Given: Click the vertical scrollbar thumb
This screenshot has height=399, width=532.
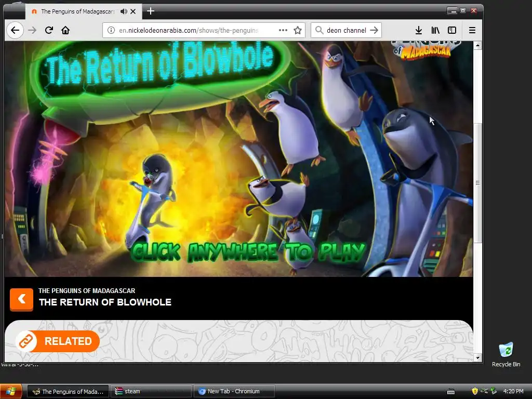Looking at the screenshot, I should [478, 183].
